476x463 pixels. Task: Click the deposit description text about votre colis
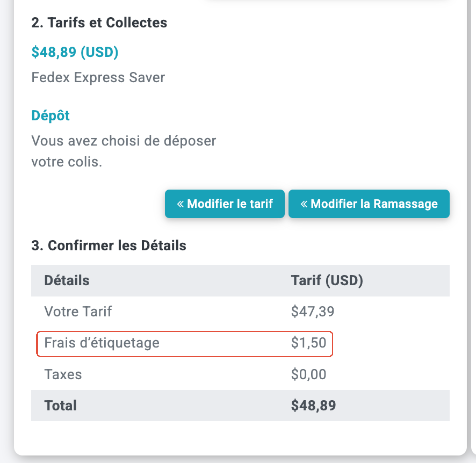(123, 151)
